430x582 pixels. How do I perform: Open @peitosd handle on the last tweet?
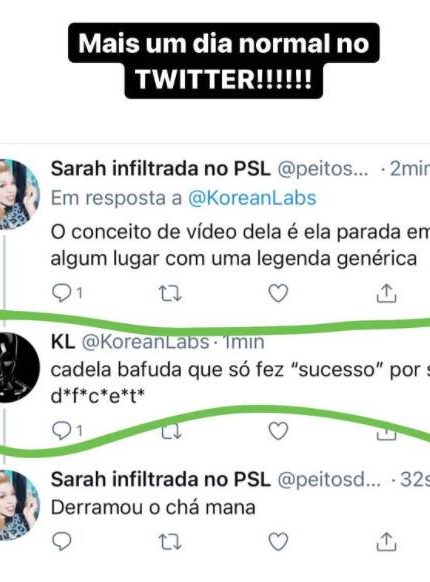pyautogui.click(x=329, y=480)
